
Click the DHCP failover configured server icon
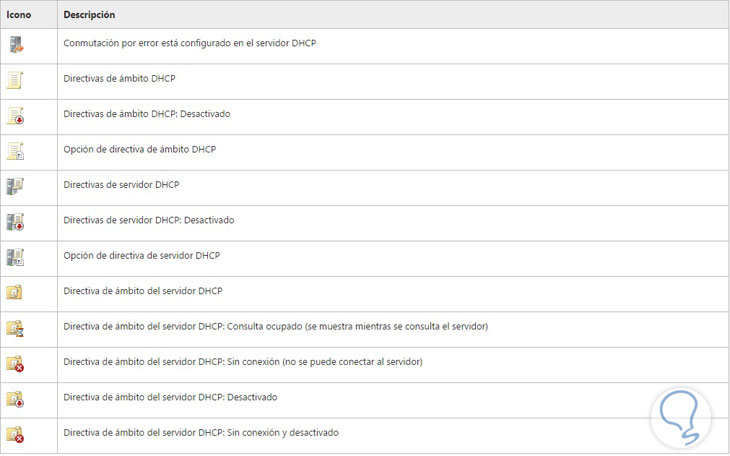15,45
